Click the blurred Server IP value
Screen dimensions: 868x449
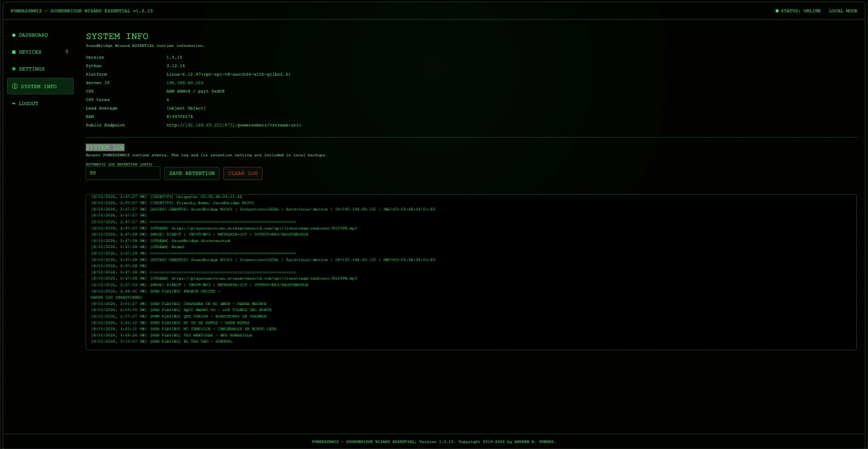(185, 83)
